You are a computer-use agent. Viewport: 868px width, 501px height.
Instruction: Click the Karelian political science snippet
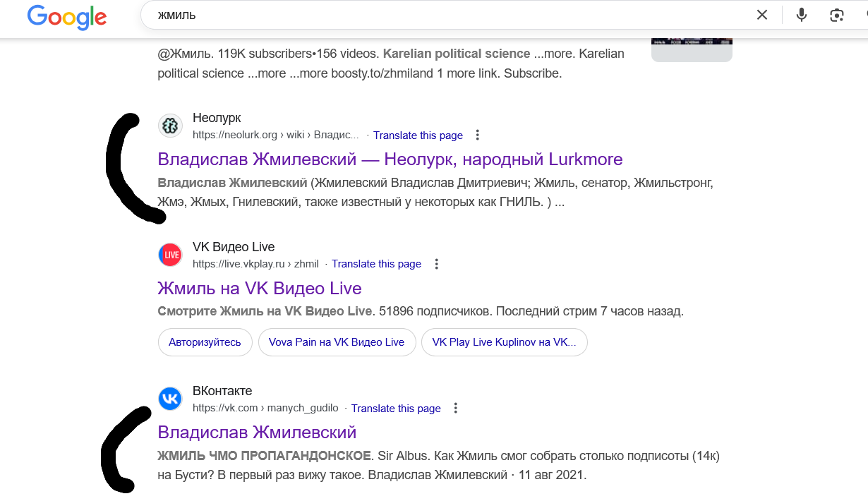(x=391, y=64)
